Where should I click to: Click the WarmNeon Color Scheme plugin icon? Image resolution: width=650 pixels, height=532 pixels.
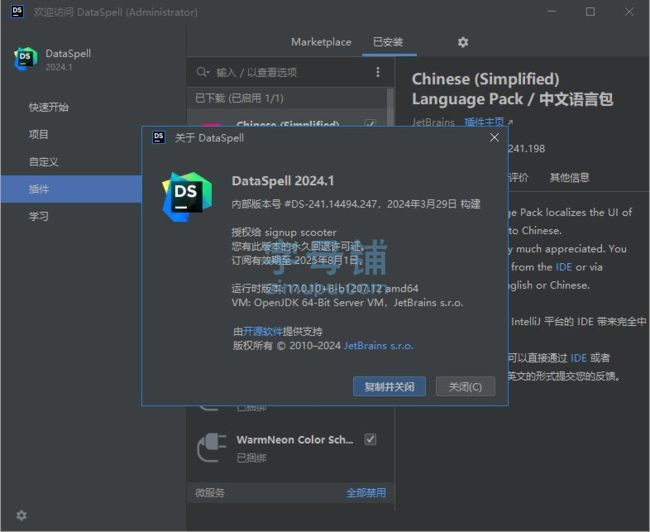[x=212, y=447]
